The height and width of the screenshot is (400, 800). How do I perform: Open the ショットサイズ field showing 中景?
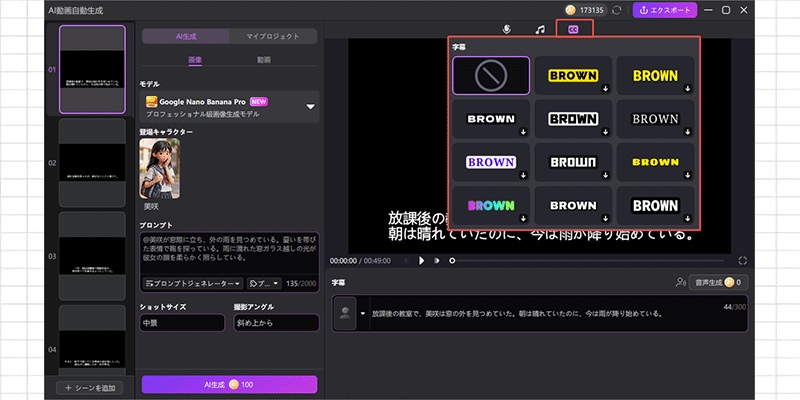click(x=182, y=323)
